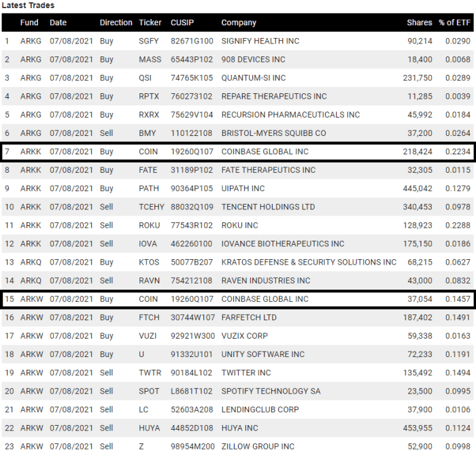Screen dimensions: 476x459
Task: Click the QSI ticker cell
Action: [x=145, y=78]
